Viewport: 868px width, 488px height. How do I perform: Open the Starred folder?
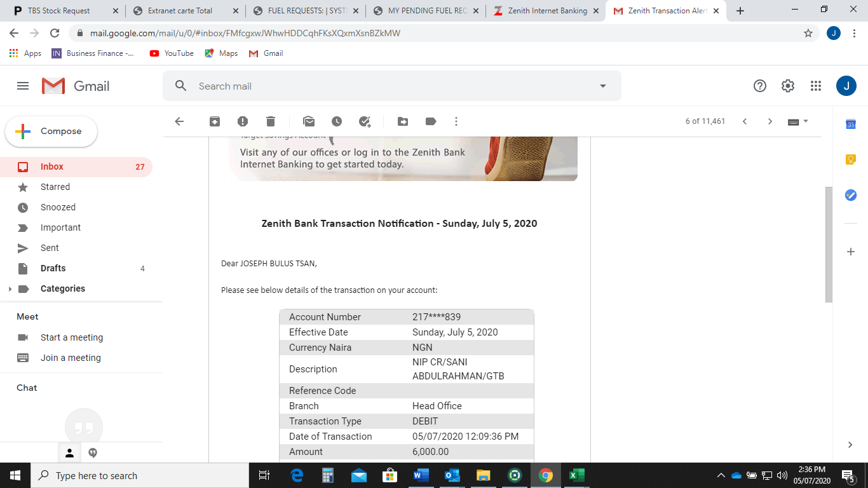pyautogui.click(x=76, y=187)
